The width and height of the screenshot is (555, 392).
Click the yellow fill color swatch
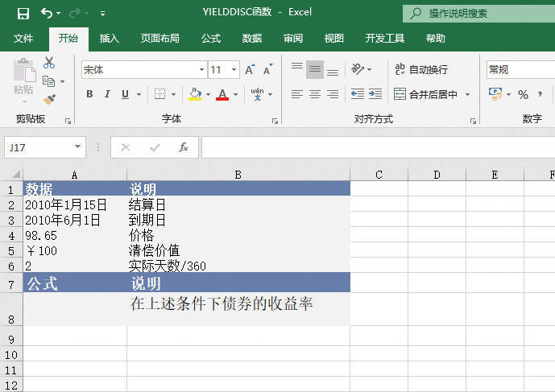tap(194, 95)
